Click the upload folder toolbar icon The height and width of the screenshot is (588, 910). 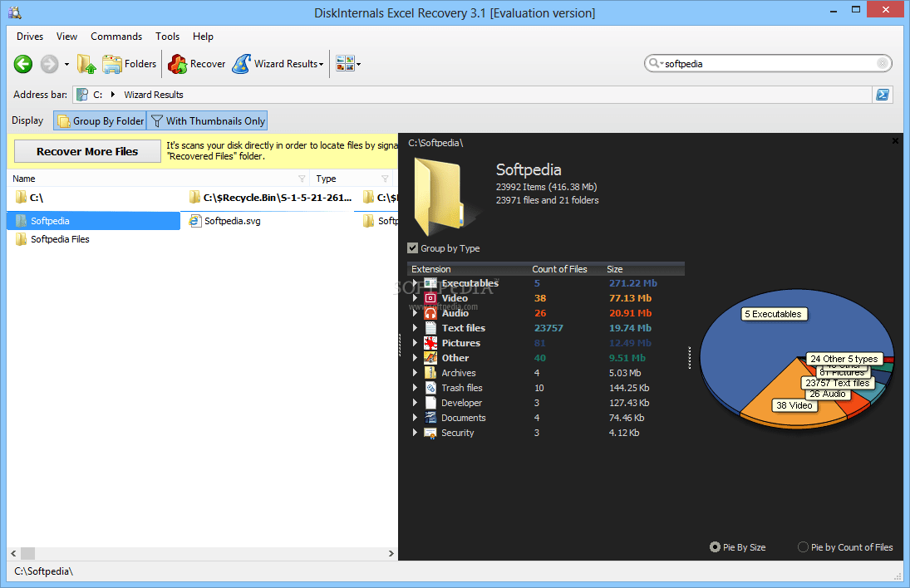point(86,63)
